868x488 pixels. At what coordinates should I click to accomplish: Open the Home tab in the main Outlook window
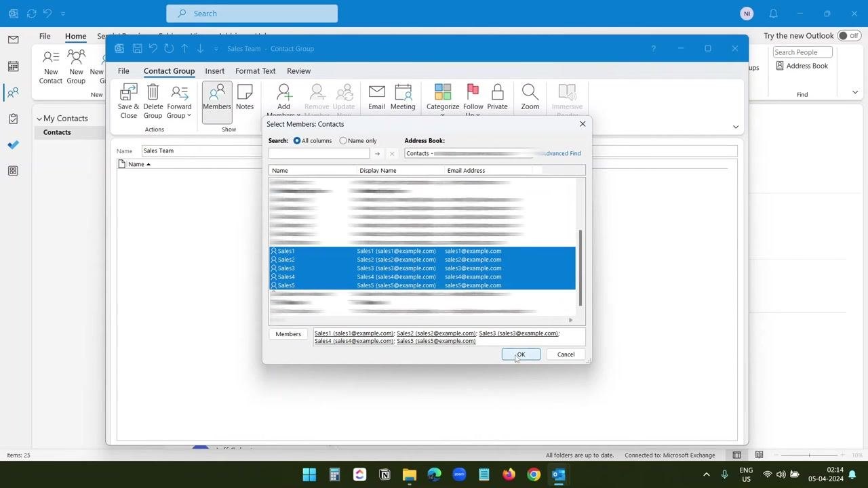(75, 36)
